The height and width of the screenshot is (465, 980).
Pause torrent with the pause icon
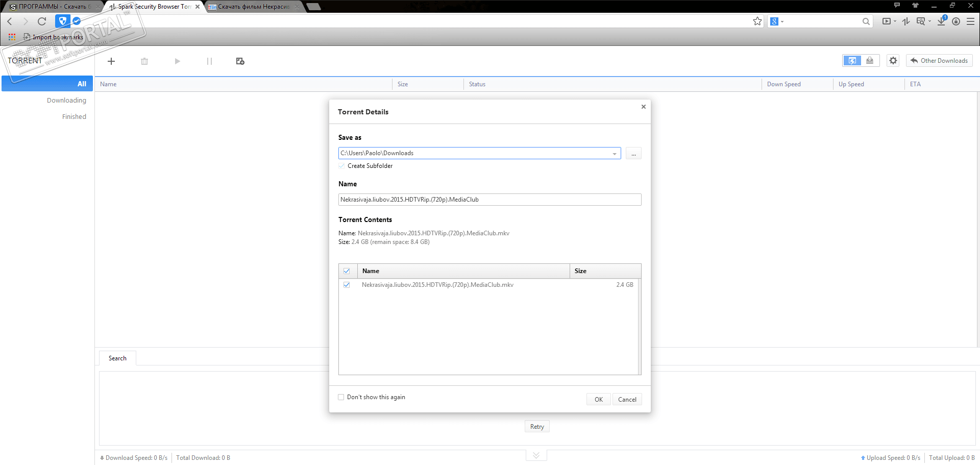pyautogui.click(x=209, y=61)
